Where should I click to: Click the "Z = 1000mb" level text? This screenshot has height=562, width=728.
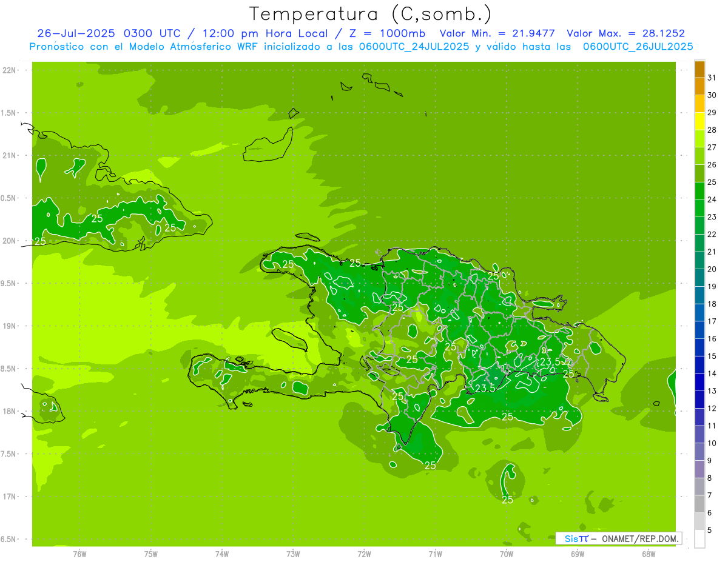click(x=384, y=33)
